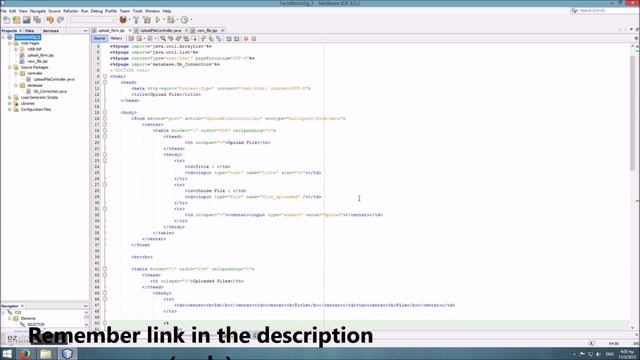Close the UploadFileController.java editor tab
640x360 pixels.
(x=186, y=31)
